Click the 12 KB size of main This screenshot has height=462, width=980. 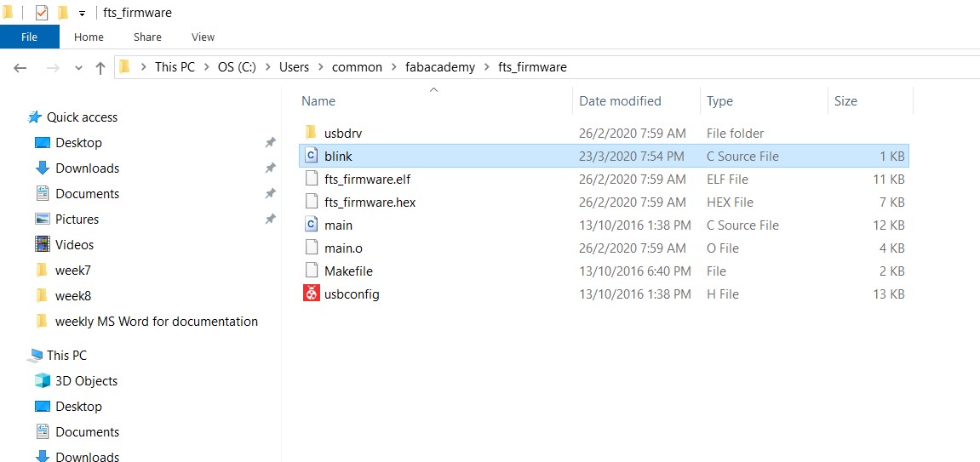888,225
